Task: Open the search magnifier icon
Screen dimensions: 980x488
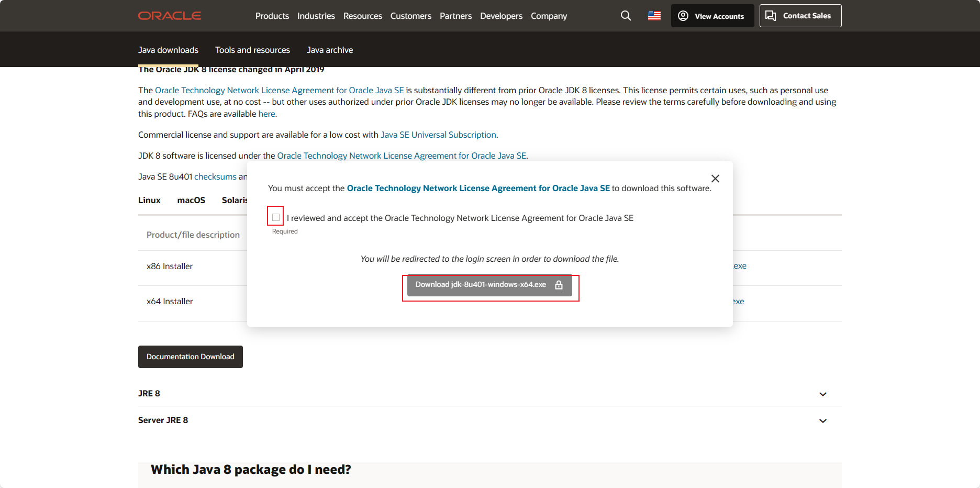Action: tap(626, 16)
